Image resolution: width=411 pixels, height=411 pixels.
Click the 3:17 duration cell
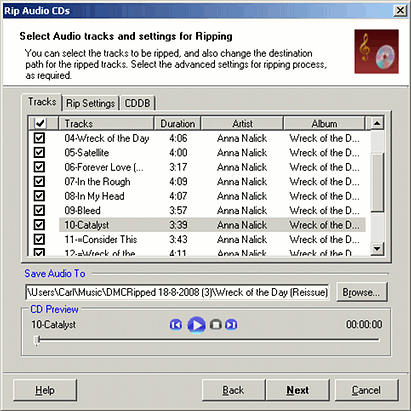click(x=178, y=167)
